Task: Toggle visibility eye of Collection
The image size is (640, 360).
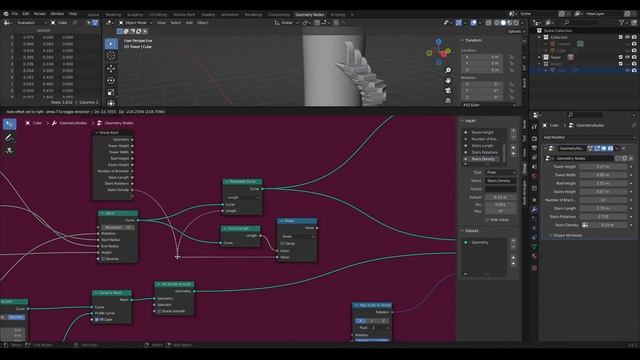Action: tap(627, 37)
